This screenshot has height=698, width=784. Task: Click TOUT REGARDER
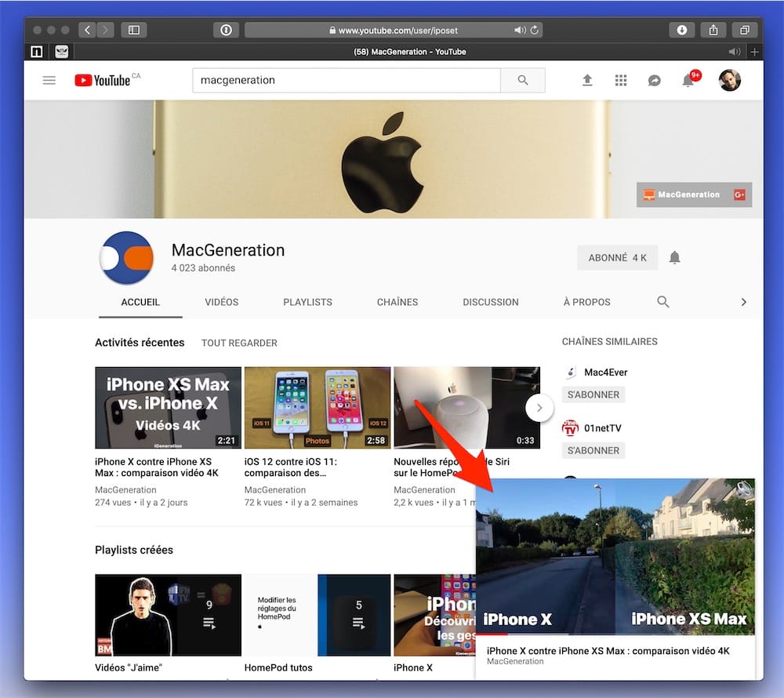point(239,343)
